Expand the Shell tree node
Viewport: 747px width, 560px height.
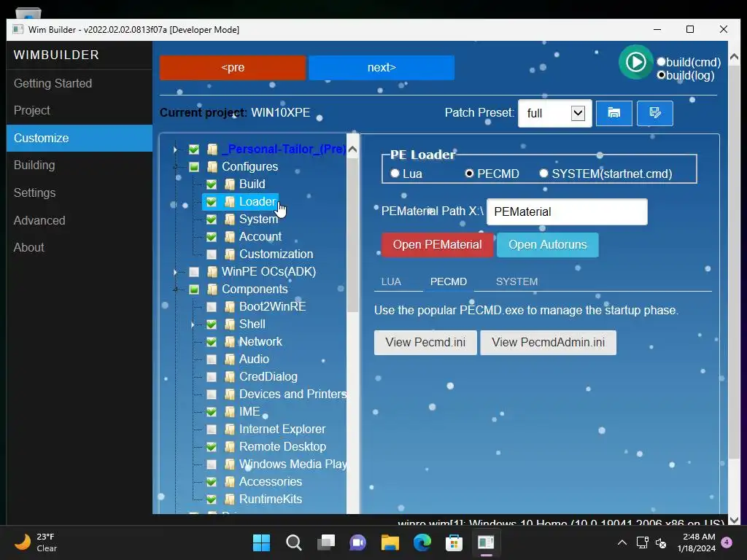[193, 324]
